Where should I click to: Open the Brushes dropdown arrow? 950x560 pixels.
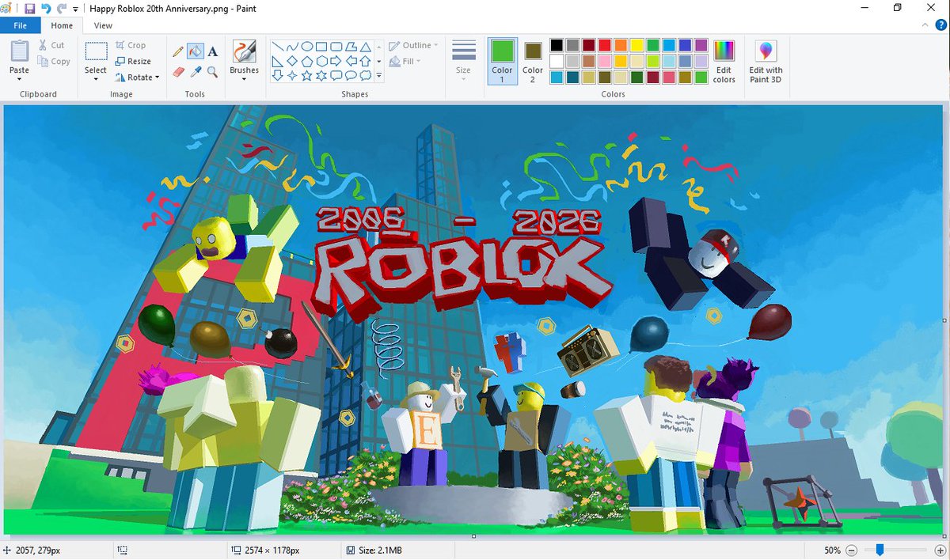[x=244, y=79]
